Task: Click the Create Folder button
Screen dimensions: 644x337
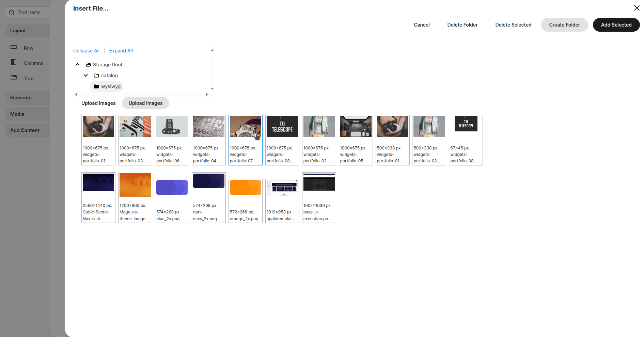Action: [564, 25]
